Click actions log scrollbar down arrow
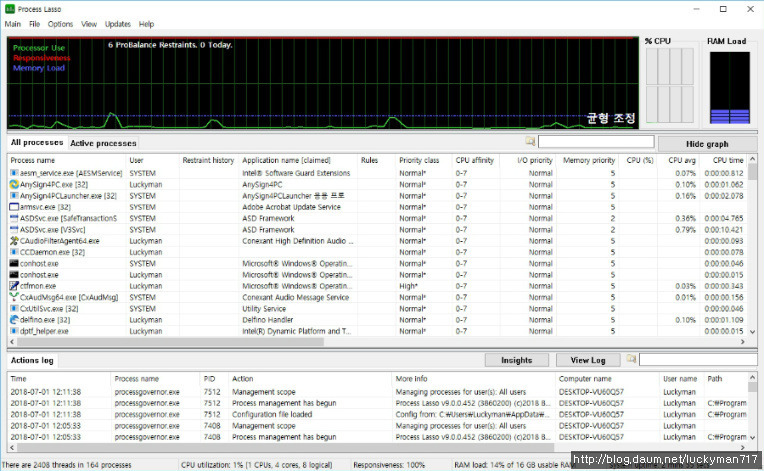 click(x=752, y=437)
